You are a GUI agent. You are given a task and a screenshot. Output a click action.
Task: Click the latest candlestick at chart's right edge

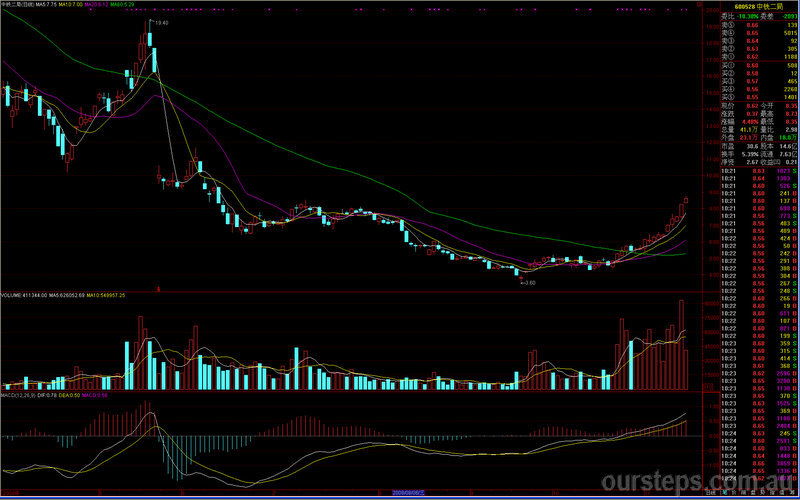(x=686, y=200)
